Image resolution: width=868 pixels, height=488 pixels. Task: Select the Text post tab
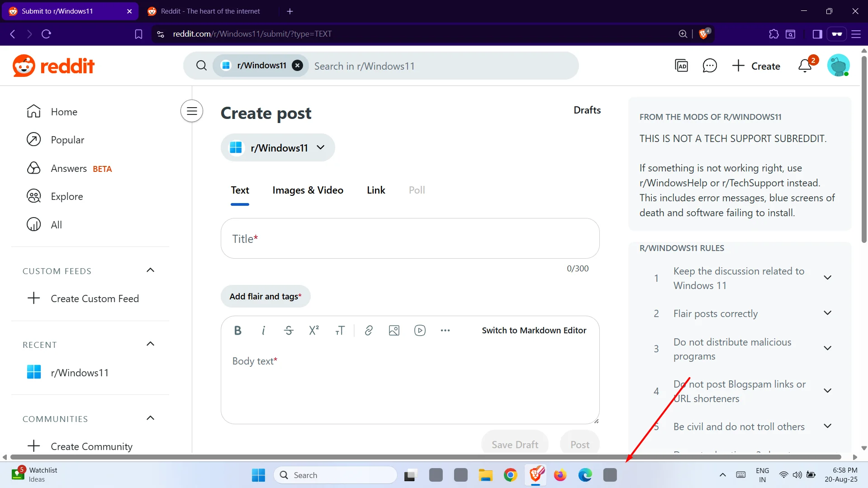click(240, 190)
